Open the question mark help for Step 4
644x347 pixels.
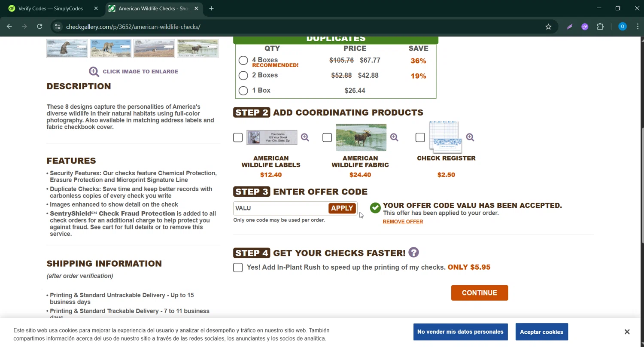point(413,253)
